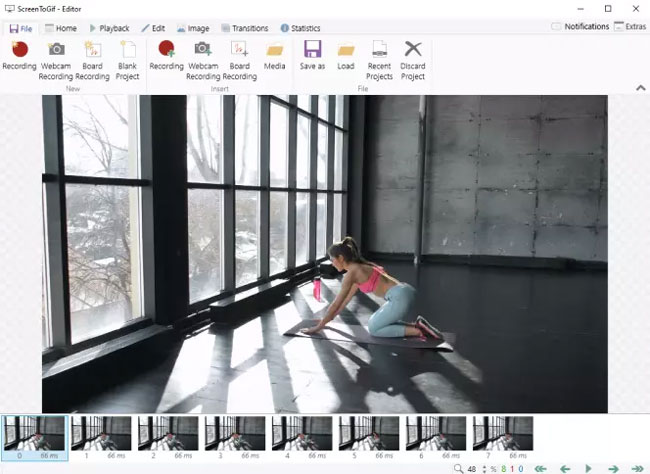650x474 pixels.
Task: Click the 66 ms delay of frame 0
Action: (x=49, y=455)
